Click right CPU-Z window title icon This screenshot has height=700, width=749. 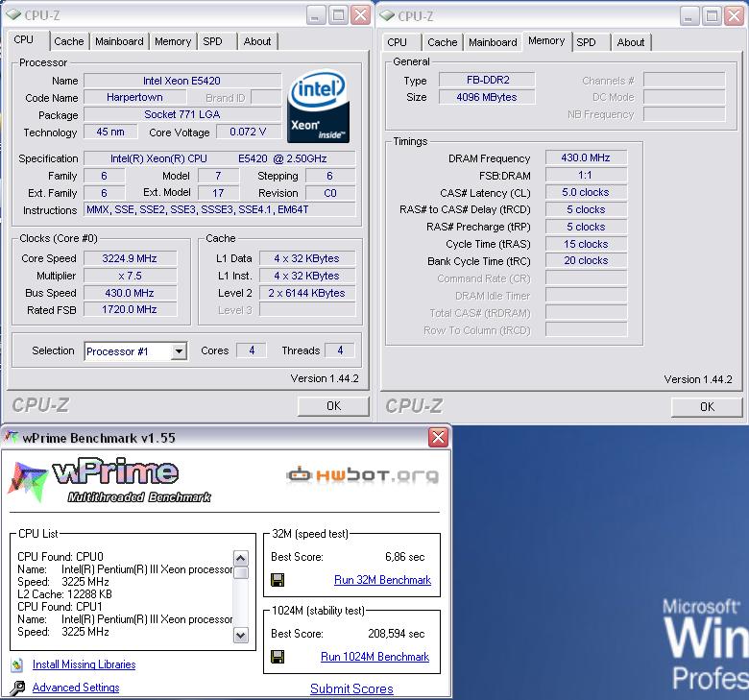(387, 16)
